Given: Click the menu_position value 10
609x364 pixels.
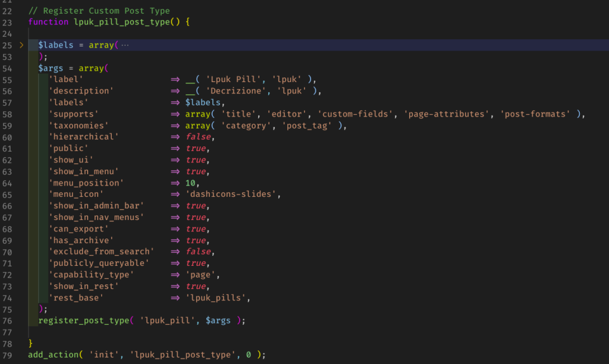Looking at the screenshot, I should (190, 183).
